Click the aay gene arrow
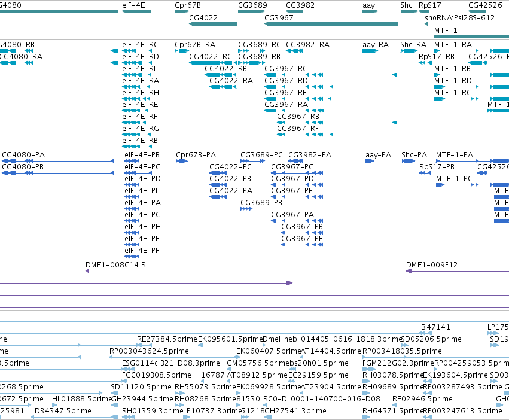The image size is (509, 420). 370,11
